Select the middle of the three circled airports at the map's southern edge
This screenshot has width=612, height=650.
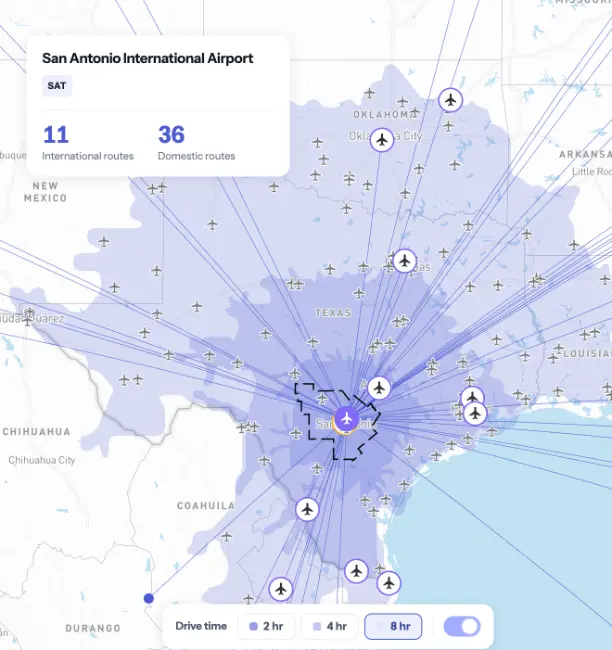(x=356, y=571)
